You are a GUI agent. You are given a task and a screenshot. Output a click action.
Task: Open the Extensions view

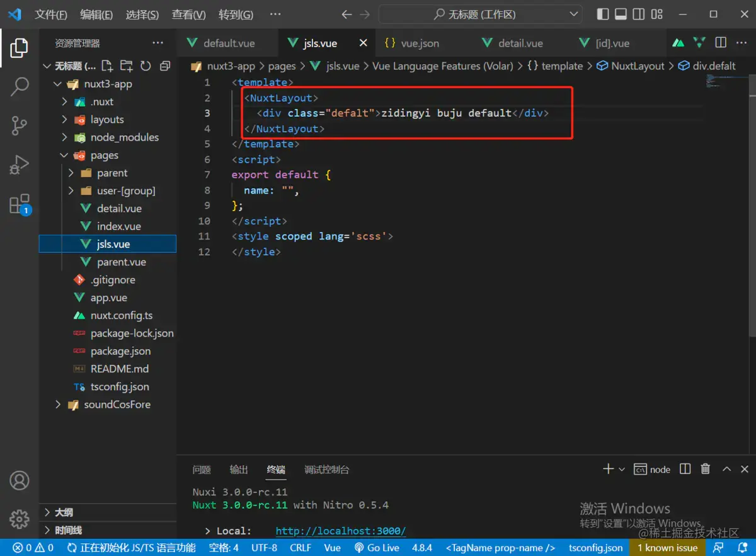coord(20,204)
